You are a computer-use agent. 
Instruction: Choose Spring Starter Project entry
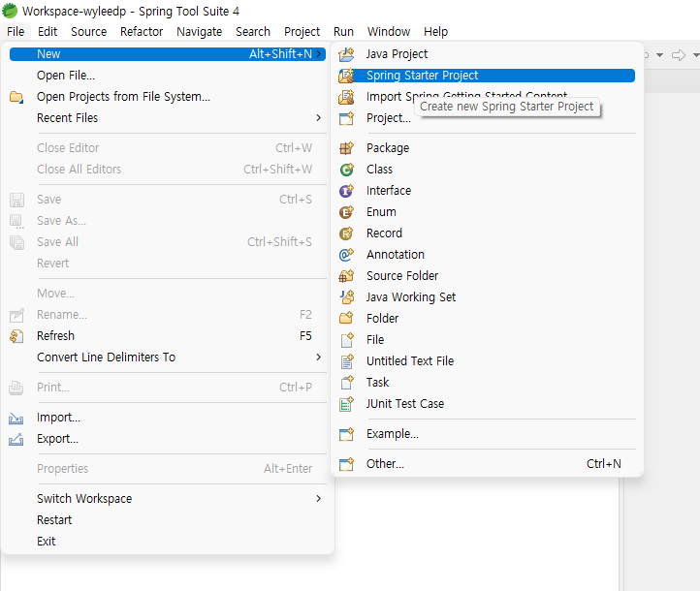[x=487, y=76]
